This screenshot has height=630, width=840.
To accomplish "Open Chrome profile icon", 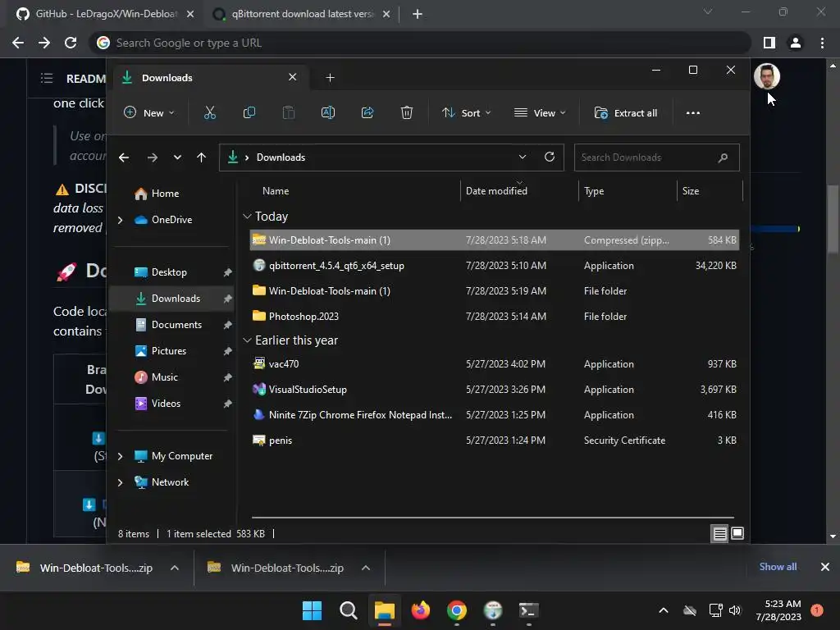I will pos(796,43).
